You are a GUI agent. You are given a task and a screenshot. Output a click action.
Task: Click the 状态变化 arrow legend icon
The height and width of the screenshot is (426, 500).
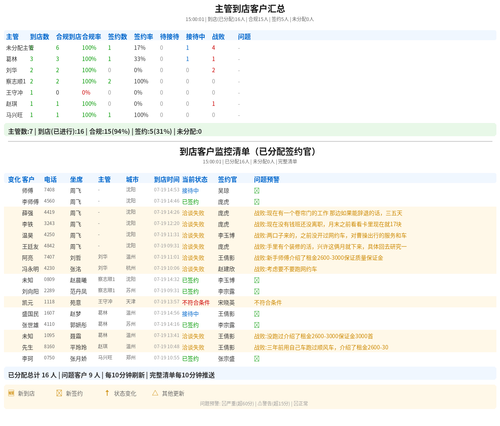click(107, 393)
